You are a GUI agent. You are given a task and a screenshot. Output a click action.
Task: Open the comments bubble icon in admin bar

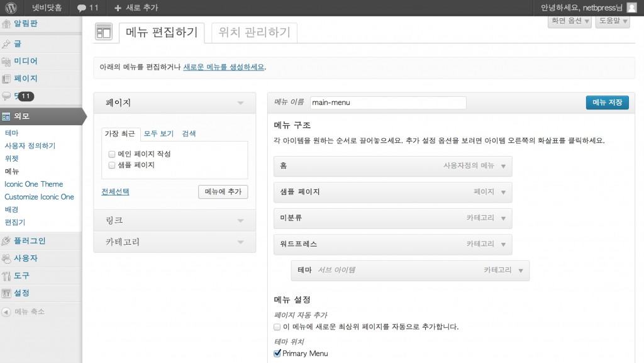tap(82, 8)
